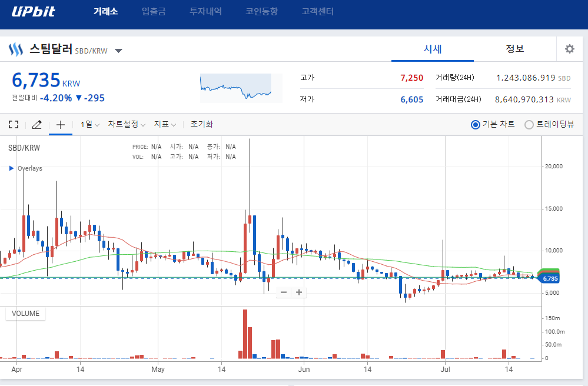Open 투자내역 menu
The width and height of the screenshot is (588, 386).
point(205,11)
